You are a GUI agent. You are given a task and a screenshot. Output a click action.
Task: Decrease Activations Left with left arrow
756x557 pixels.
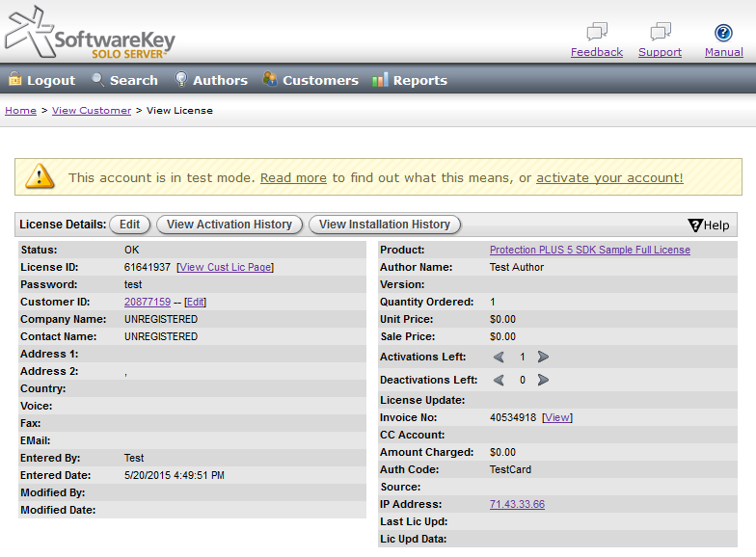pyautogui.click(x=499, y=357)
